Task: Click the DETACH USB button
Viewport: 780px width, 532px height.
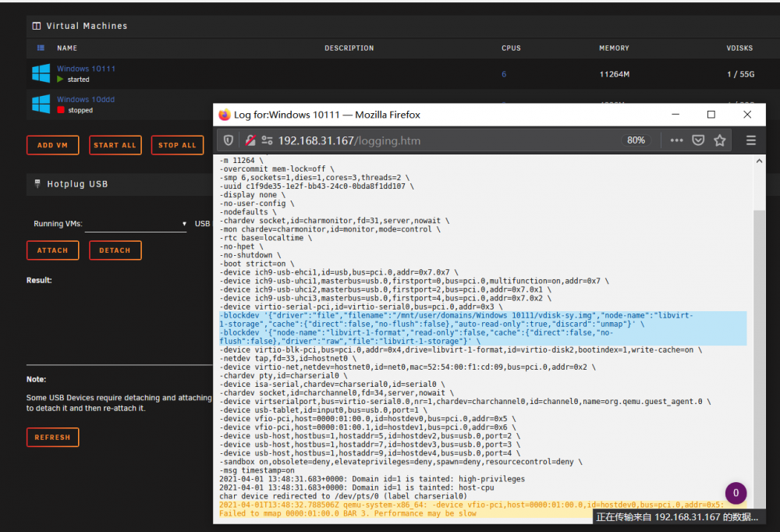Action: coord(115,250)
